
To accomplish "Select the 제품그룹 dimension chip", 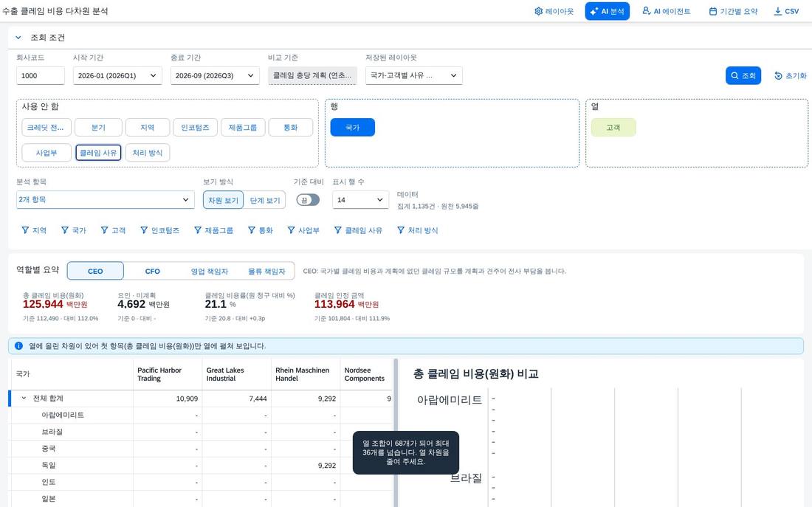I will point(243,128).
